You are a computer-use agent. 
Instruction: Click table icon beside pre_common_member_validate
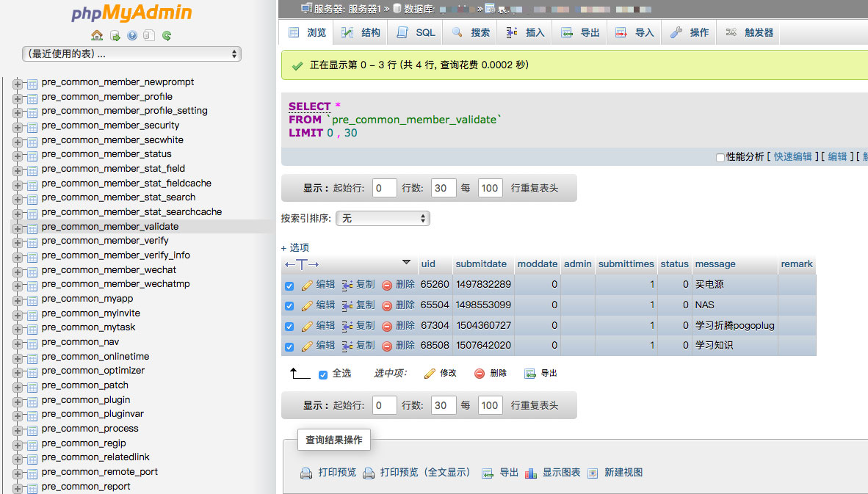(32, 228)
